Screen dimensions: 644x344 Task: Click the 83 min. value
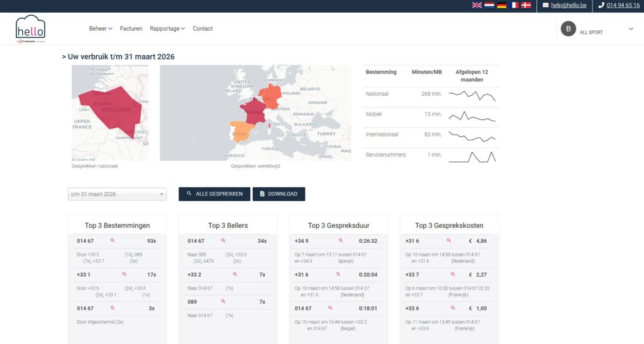point(433,135)
